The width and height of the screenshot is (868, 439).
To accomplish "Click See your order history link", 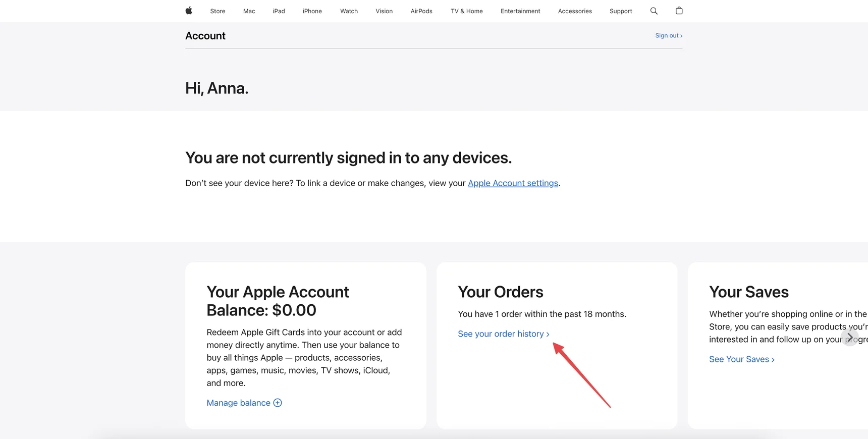I will (503, 334).
